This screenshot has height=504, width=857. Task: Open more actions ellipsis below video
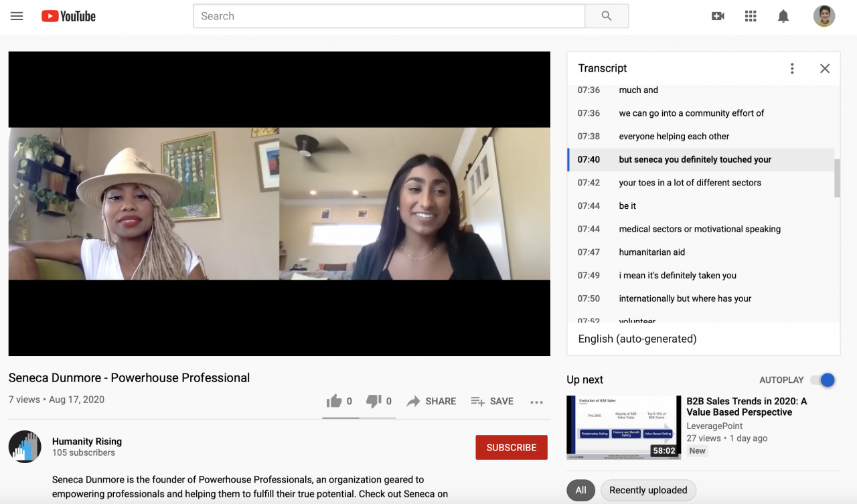[x=536, y=402]
